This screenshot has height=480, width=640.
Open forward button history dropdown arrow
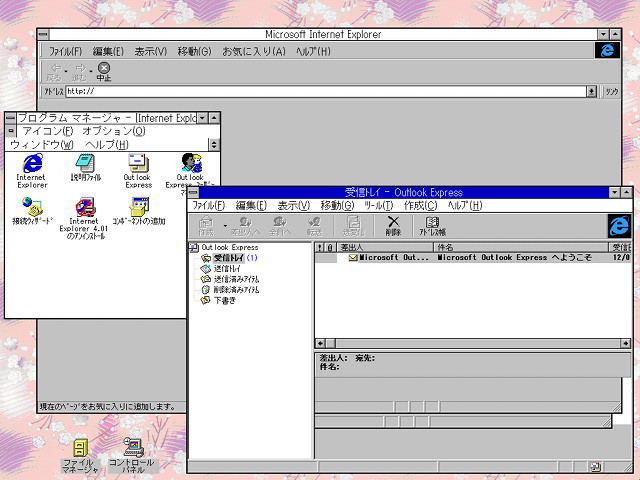91,71
